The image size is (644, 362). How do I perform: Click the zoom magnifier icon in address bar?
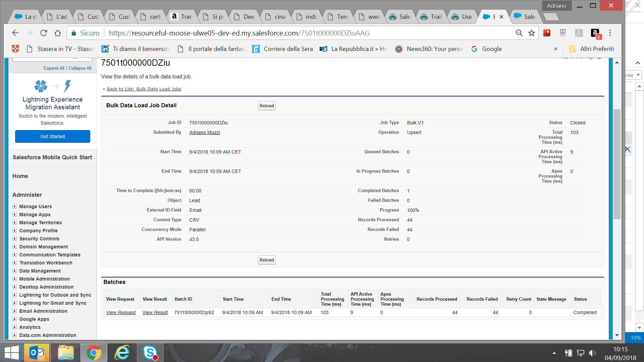pyautogui.click(x=519, y=33)
